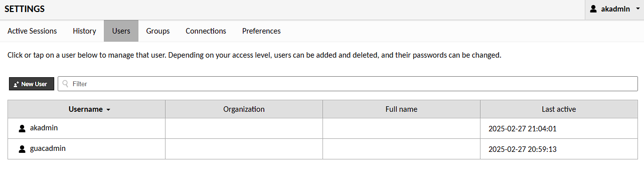Switch to the Preferences tab

point(261,31)
